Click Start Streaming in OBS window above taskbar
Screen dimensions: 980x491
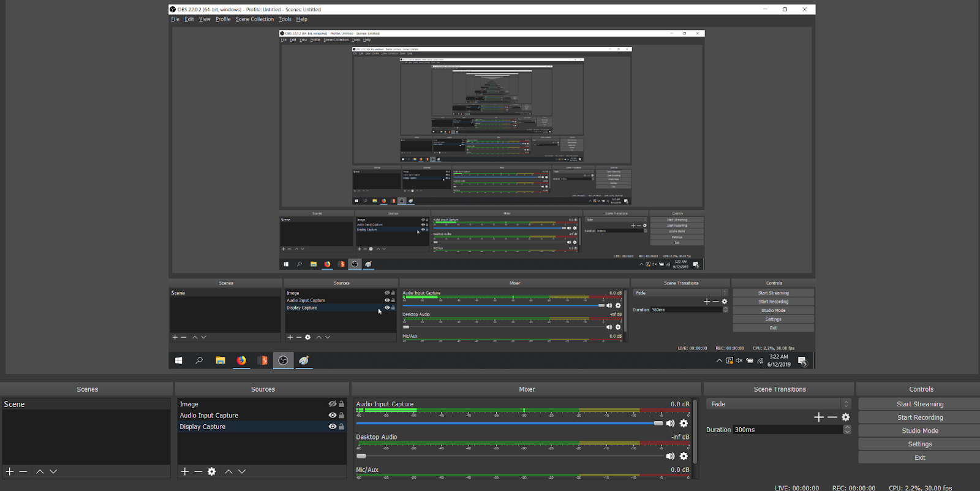(773, 293)
